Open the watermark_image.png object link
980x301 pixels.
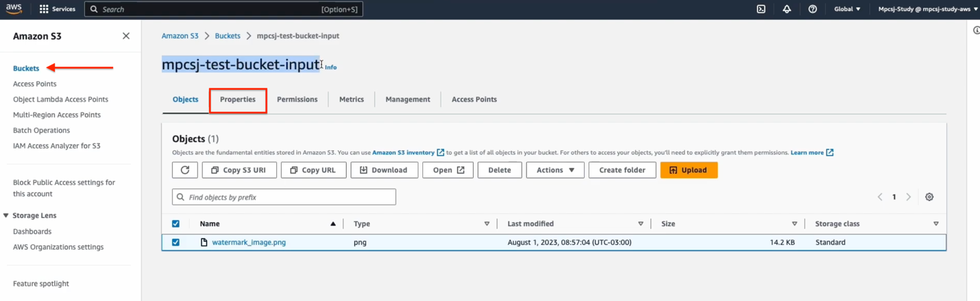pos(249,242)
